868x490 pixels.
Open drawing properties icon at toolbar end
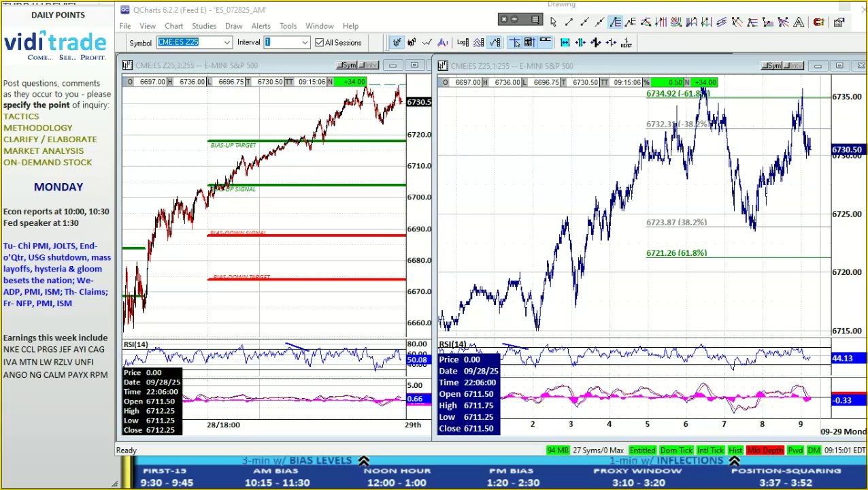[x=839, y=22]
